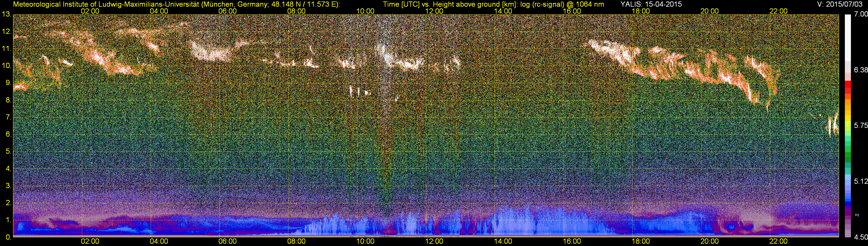Screen dimensions: 868x246
Task: Click the height axis label 12
Action: click(6, 32)
